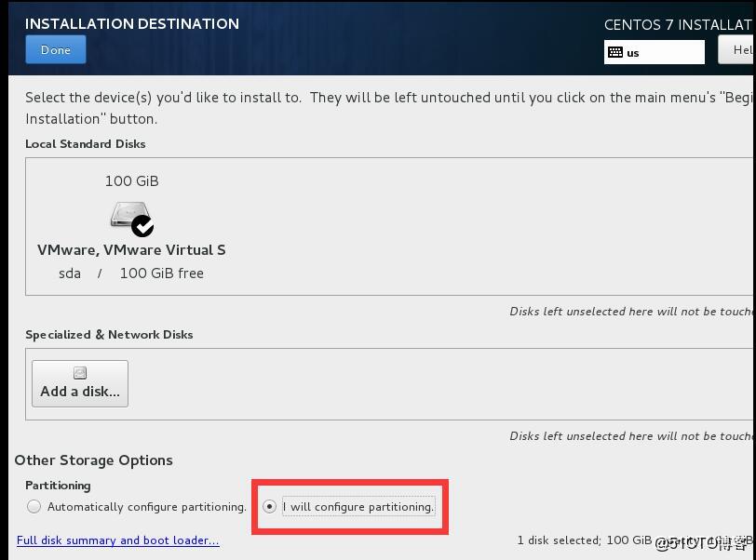Click the 1 disk selected status text

[559, 540]
